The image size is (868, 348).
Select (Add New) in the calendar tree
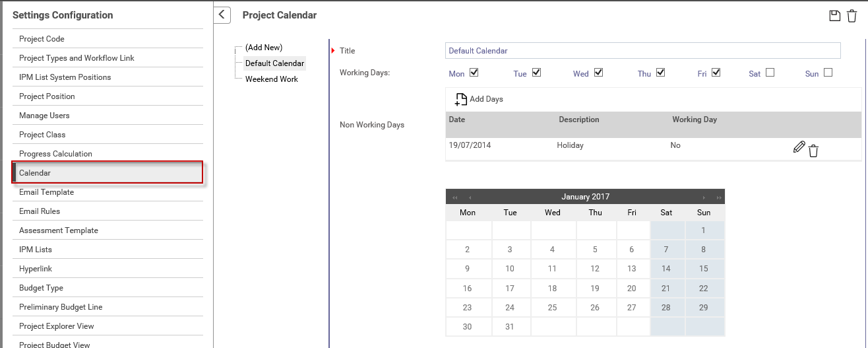tap(264, 48)
